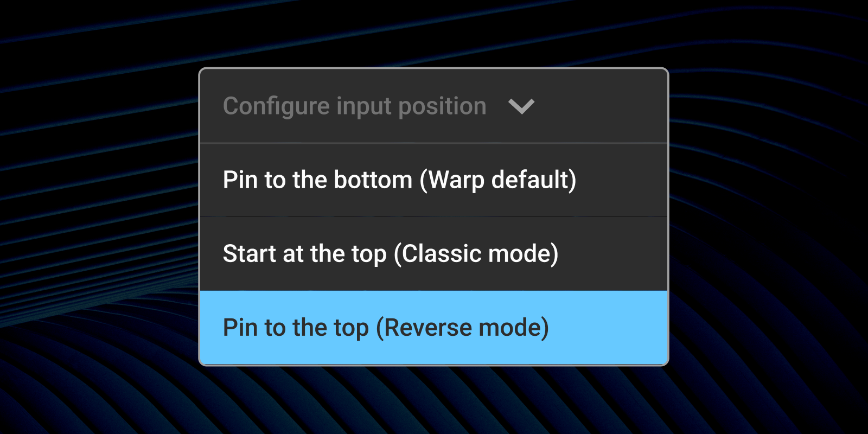Select Pin to the bottom (Warp default)
The width and height of the screenshot is (868, 434).
click(x=400, y=180)
